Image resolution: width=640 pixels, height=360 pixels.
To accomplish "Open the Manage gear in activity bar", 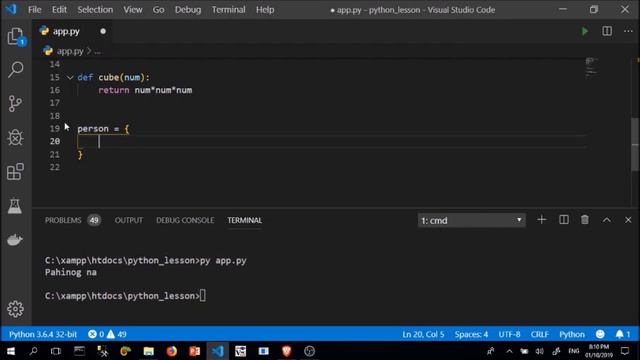I will [16, 309].
